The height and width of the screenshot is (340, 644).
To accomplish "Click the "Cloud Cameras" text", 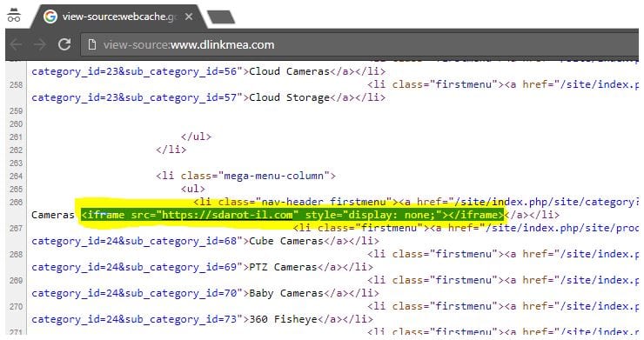I will [290, 71].
